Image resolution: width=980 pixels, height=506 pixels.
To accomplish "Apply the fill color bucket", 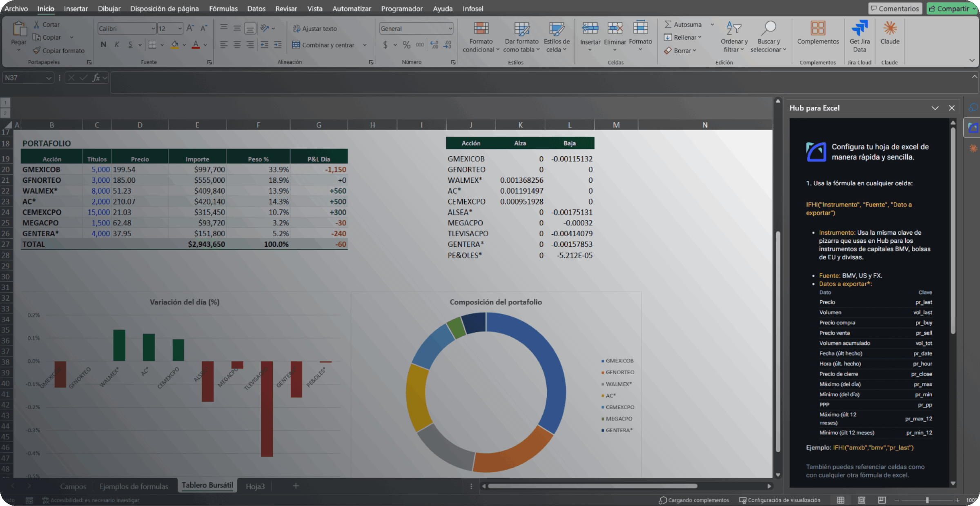I will [x=175, y=44].
